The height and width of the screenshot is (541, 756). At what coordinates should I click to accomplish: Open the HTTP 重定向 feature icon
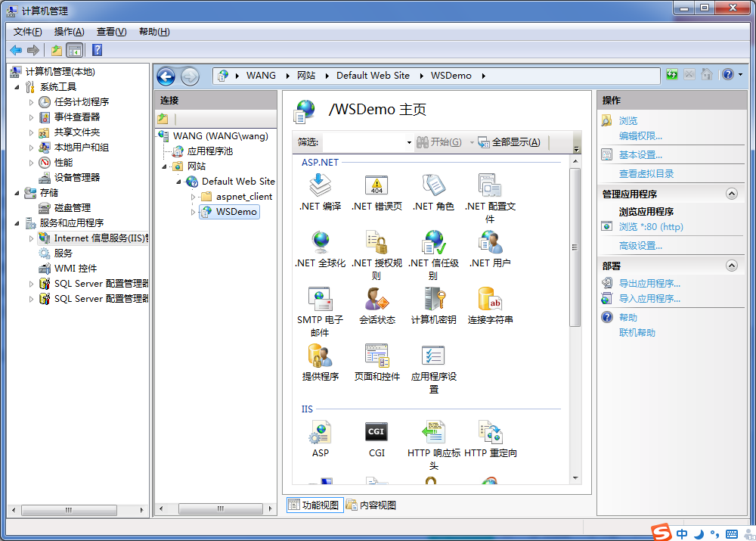click(x=490, y=432)
